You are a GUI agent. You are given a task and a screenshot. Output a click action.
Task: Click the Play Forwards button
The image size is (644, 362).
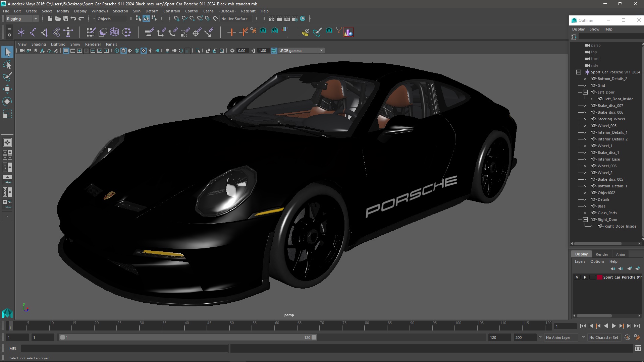click(614, 326)
